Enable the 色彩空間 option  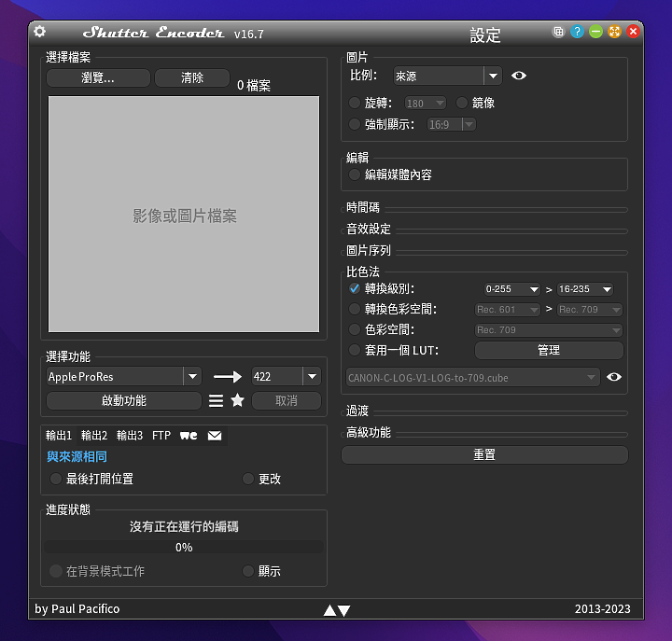click(x=355, y=329)
